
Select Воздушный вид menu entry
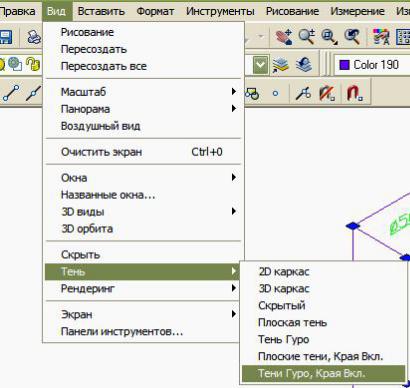pos(143,126)
